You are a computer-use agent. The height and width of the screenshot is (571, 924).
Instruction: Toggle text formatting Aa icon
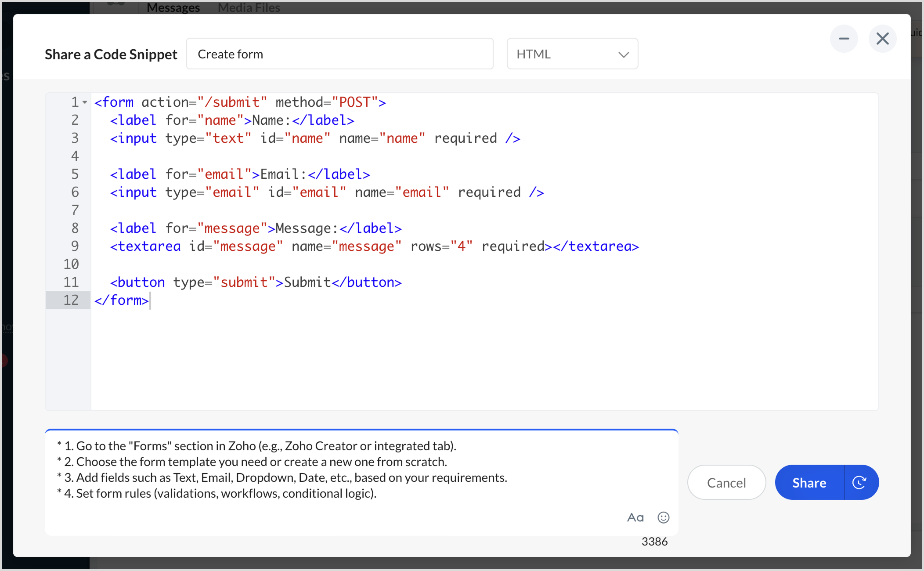click(635, 517)
